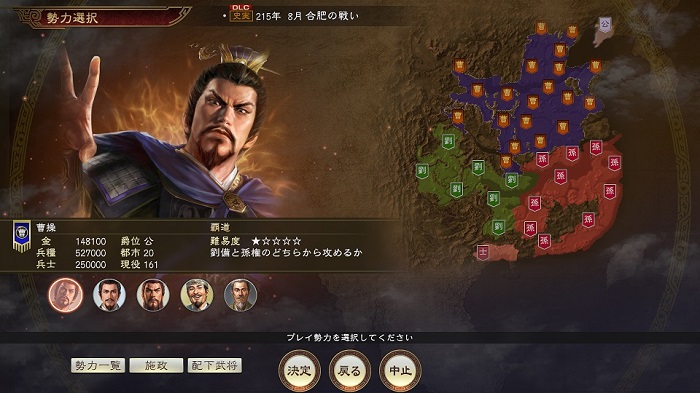Select the elderly grey-bearded ruler portrait

pyautogui.click(x=241, y=295)
